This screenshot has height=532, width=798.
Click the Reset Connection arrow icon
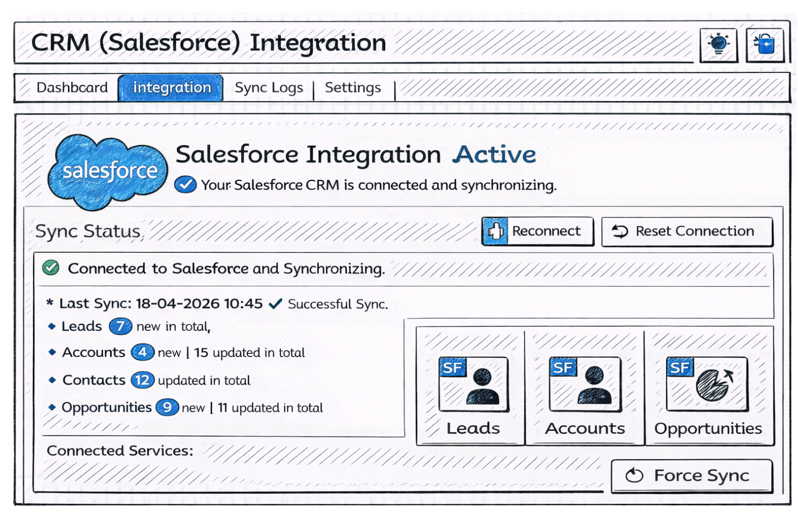pyautogui.click(x=620, y=231)
